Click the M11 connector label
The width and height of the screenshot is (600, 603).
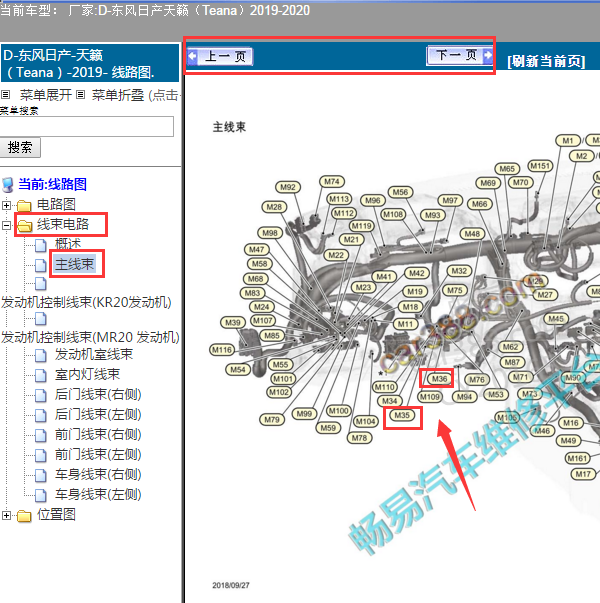coord(405,324)
